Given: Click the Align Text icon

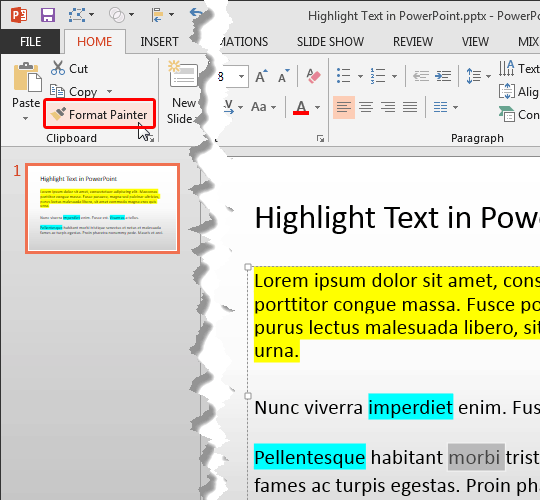Looking at the screenshot, I should point(507,92).
